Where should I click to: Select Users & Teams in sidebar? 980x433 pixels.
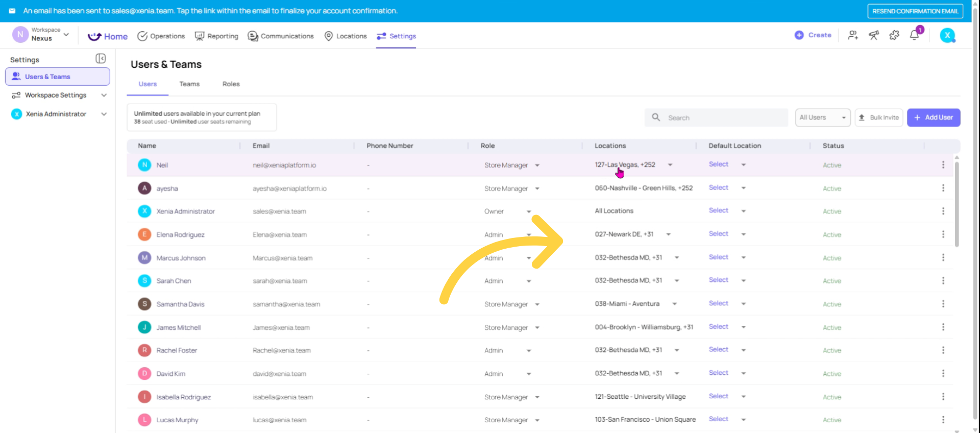[58, 77]
